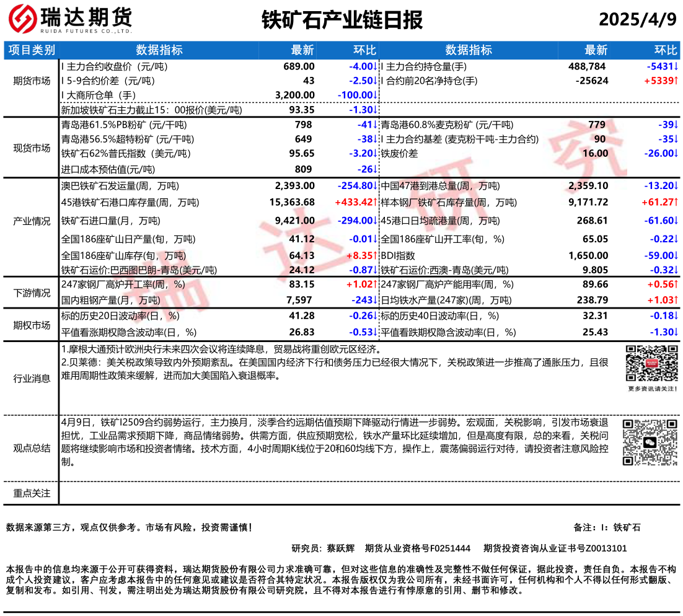Select the 重点关注 section label
Image resolution: width=683 pixels, height=616 pixels.
click(32, 493)
